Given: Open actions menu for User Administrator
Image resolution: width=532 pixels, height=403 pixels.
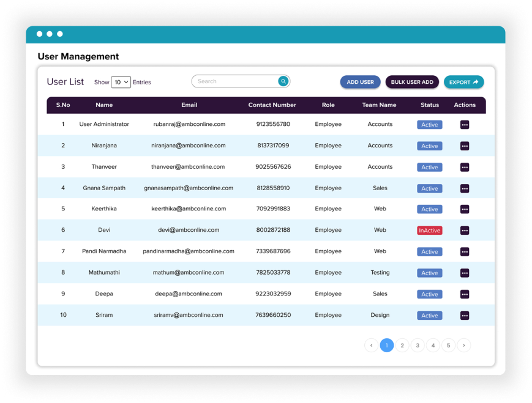Looking at the screenshot, I should click(465, 124).
